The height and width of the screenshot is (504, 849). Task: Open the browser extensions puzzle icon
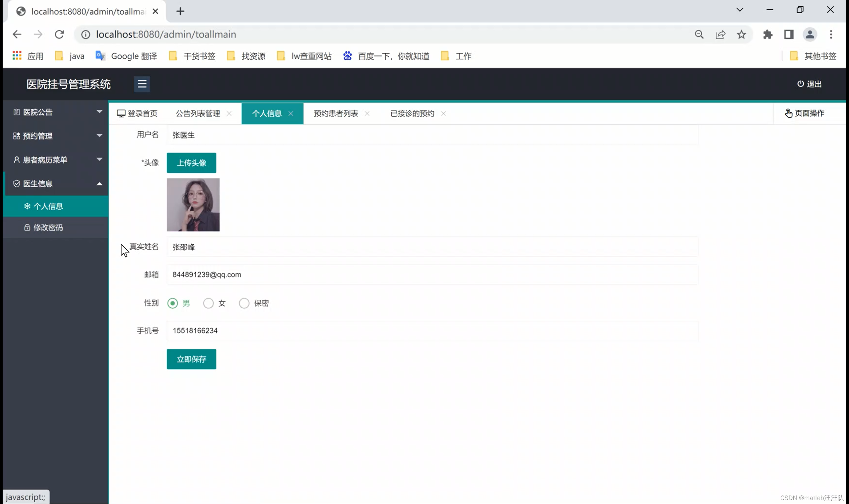click(x=767, y=34)
